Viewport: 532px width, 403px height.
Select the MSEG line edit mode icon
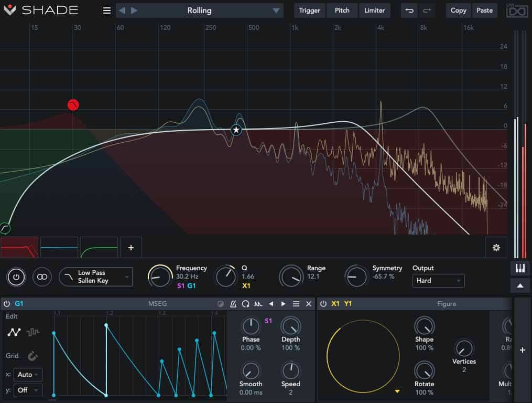point(14,332)
